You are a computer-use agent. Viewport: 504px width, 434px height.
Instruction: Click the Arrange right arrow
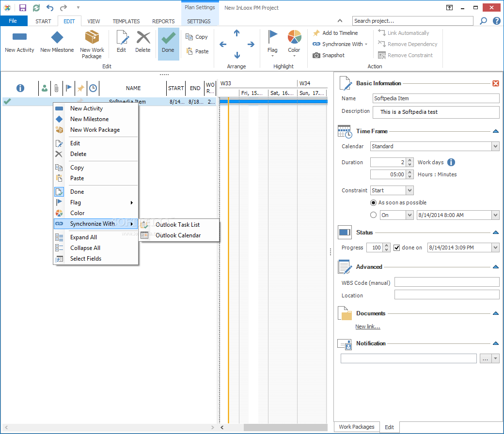[251, 45]
